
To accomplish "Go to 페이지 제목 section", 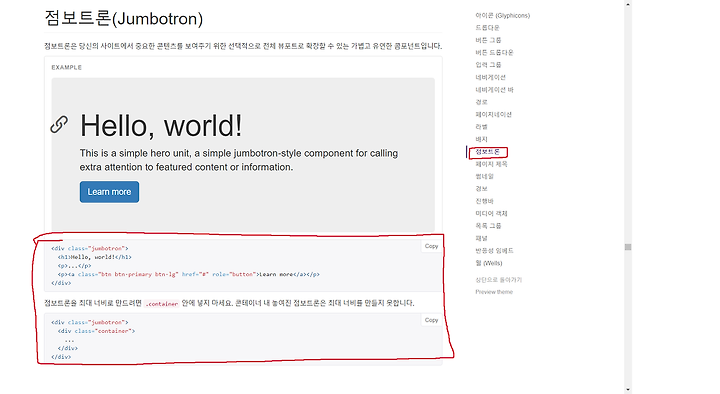I will [491, 164].
